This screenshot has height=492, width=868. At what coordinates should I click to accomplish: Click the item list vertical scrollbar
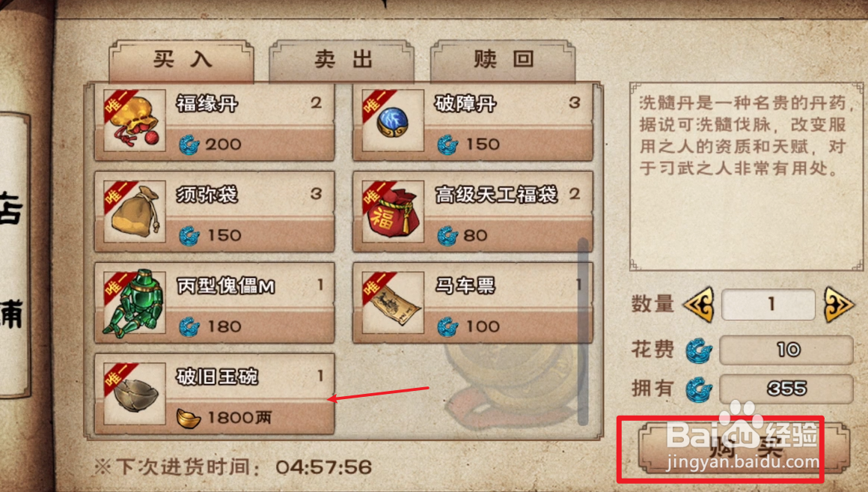click(x=582, y=331)
